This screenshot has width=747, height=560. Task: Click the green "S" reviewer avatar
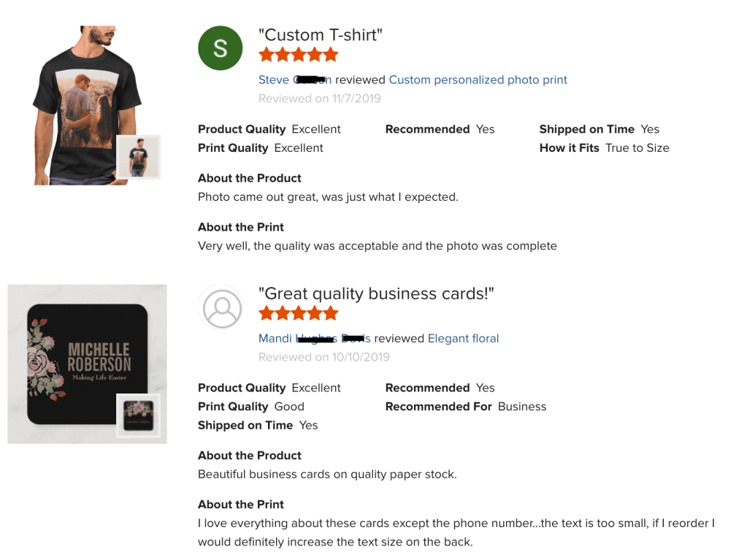click(220, 48)
